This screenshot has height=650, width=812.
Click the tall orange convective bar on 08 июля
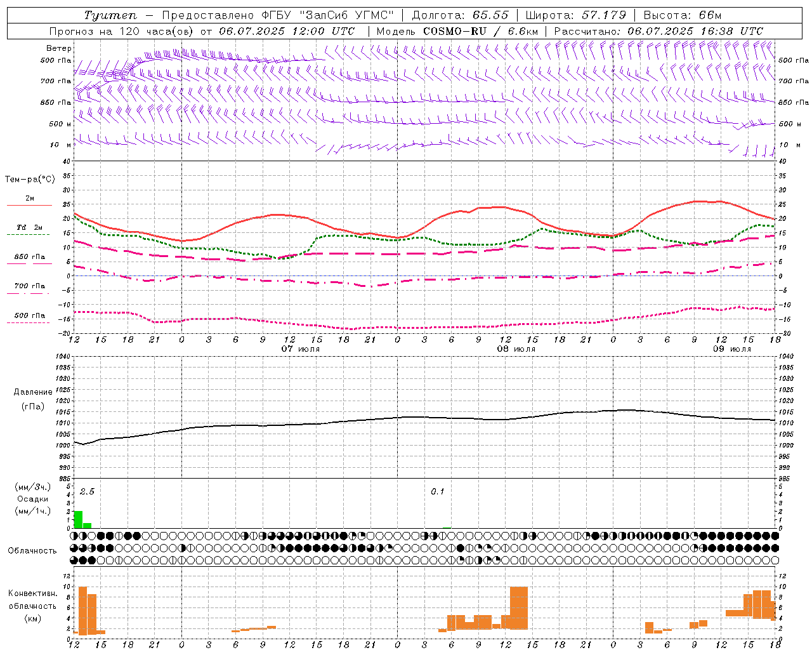click(x=519, y=607)
